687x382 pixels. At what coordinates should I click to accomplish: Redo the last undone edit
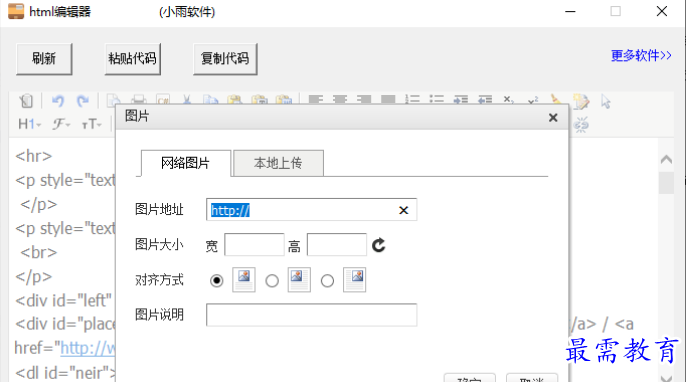pyautogui.click(x=82, y=101)
